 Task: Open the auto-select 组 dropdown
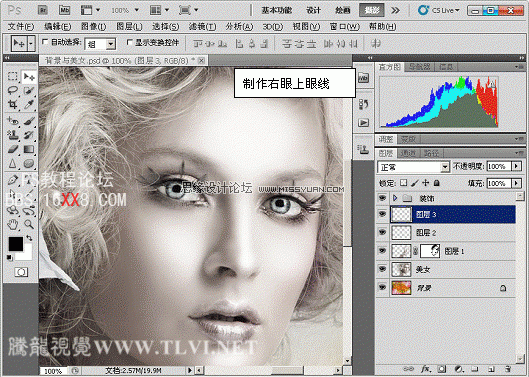pos(100,44)
